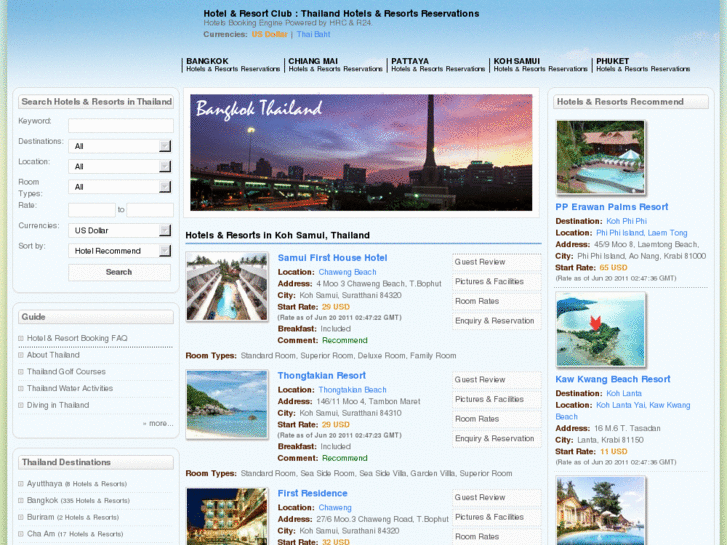
Task: Click the Search button
Action: (x=119, y=272)
